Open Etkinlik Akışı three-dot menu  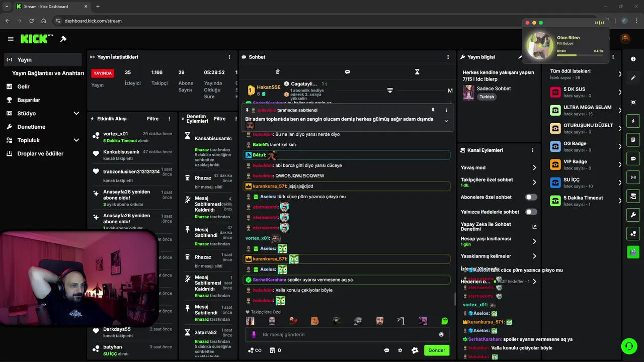click(x=169, y=119)
